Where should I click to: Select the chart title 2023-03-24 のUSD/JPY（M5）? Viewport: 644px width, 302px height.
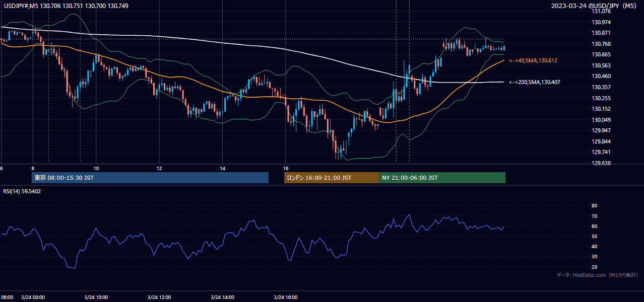(x=595, y=6)
